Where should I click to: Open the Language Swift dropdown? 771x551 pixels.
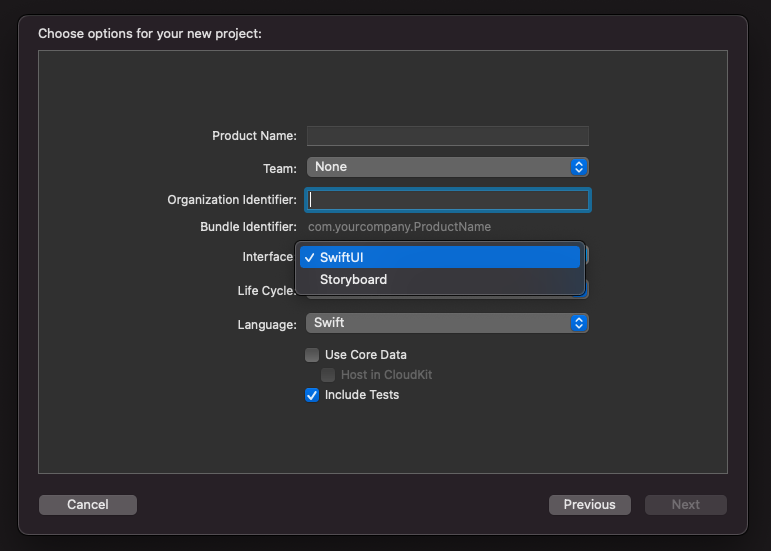(447, 323)
